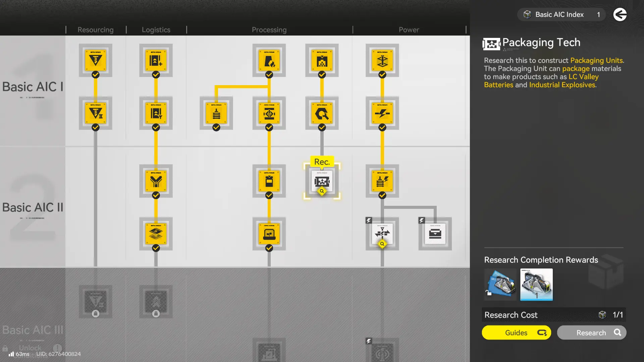This screenshot has width=644, height=362.
Task: Select the unresearched storage box power node
Action: [x=435, y=234]
